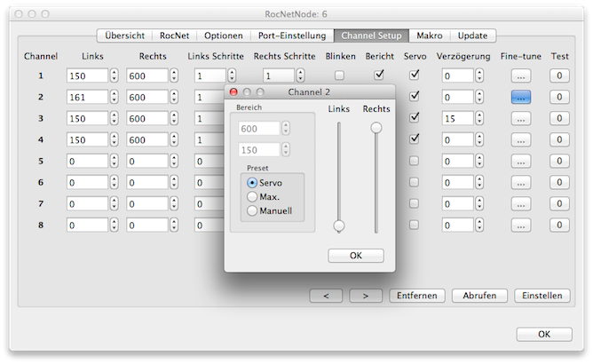Image resolution: width=593 pixels, height=364 pixels.
Task: Select the Max. preset radio button
Action: (253, 196)
